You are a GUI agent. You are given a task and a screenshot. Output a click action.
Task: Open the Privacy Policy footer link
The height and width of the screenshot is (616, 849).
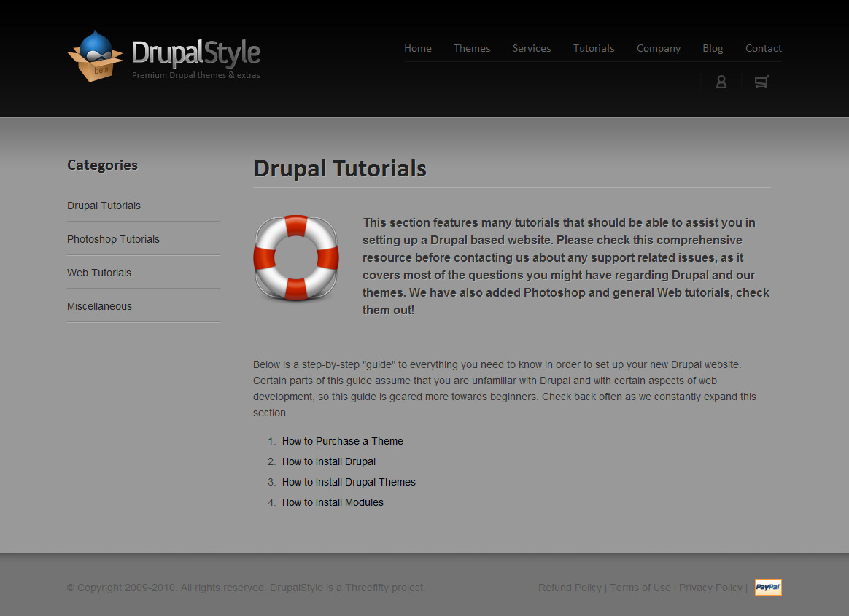[x=710, y=588]
